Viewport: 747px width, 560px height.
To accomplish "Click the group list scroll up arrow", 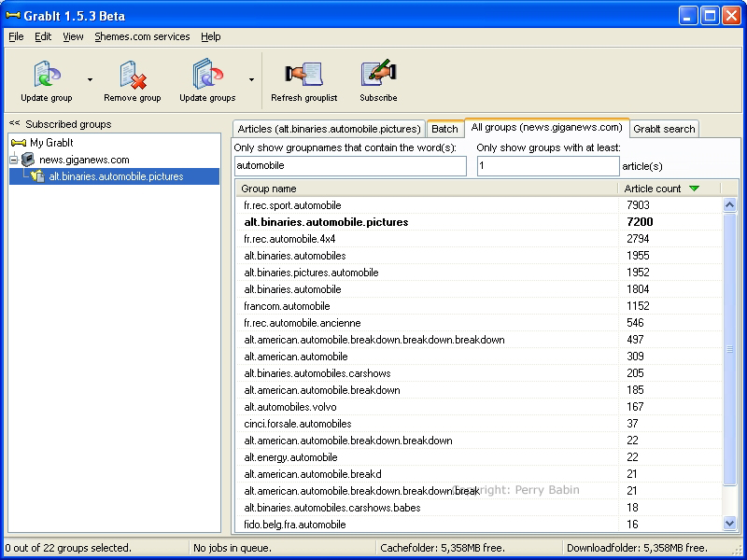I will tap(729, 204).
